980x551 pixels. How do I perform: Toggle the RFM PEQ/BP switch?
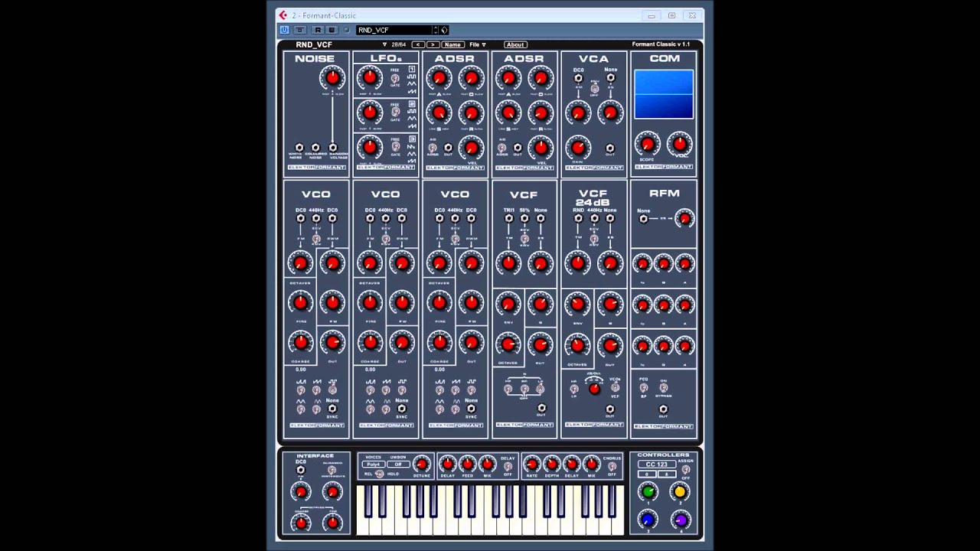(643, 389)
